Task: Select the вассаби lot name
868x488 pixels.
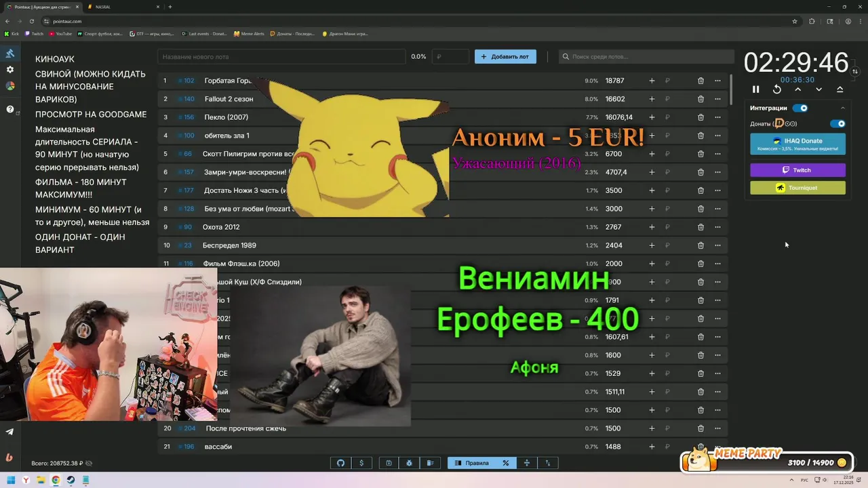Action: coord(218,447)
